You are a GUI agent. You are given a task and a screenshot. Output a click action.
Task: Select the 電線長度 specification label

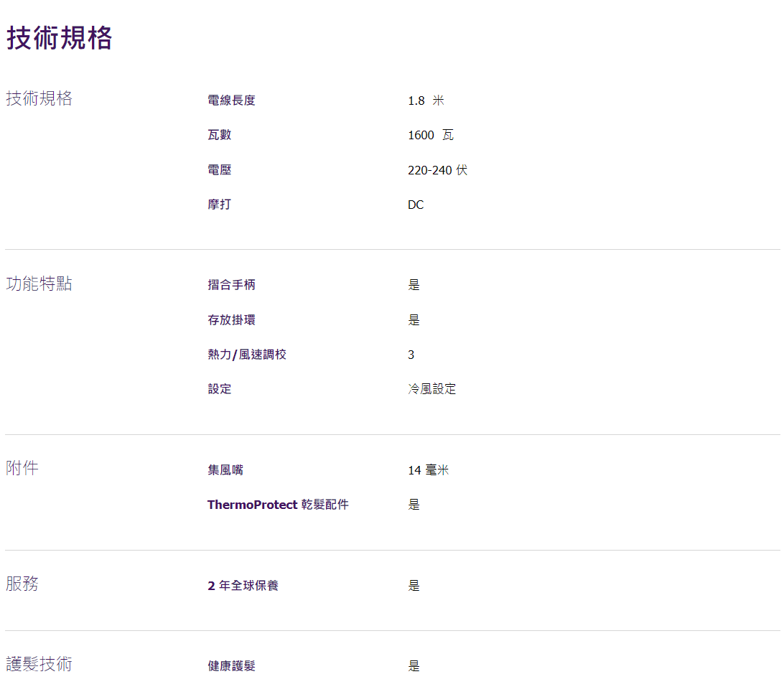tap(231, 100)
